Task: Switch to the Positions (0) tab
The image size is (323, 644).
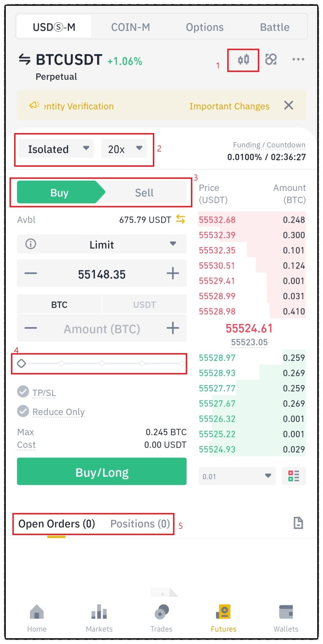Action: point(140,523)
